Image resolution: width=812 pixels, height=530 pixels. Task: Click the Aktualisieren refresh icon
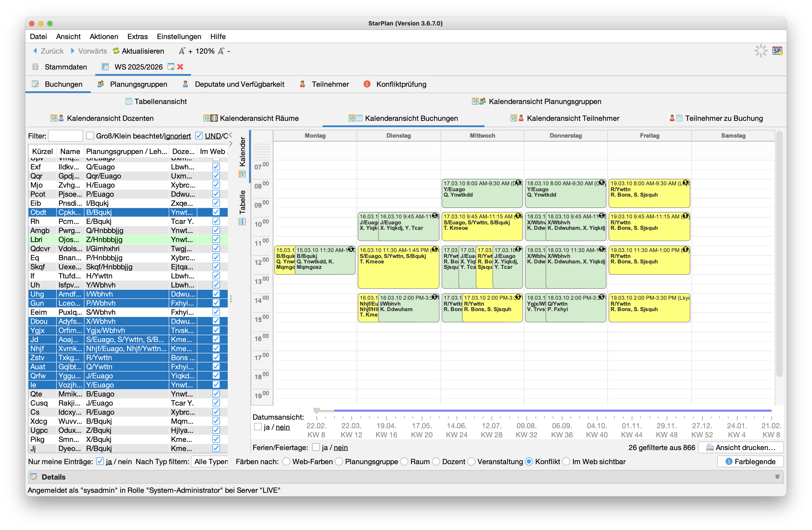coord(116,51)
